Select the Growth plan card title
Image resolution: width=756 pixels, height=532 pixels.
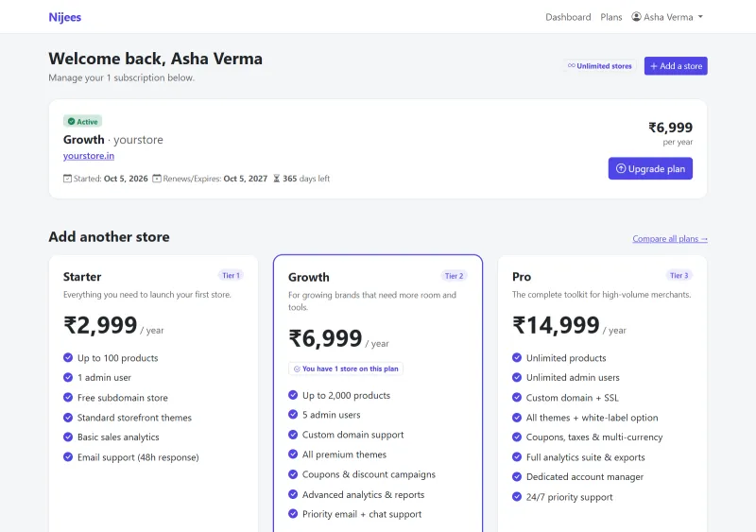coord(309,277)
